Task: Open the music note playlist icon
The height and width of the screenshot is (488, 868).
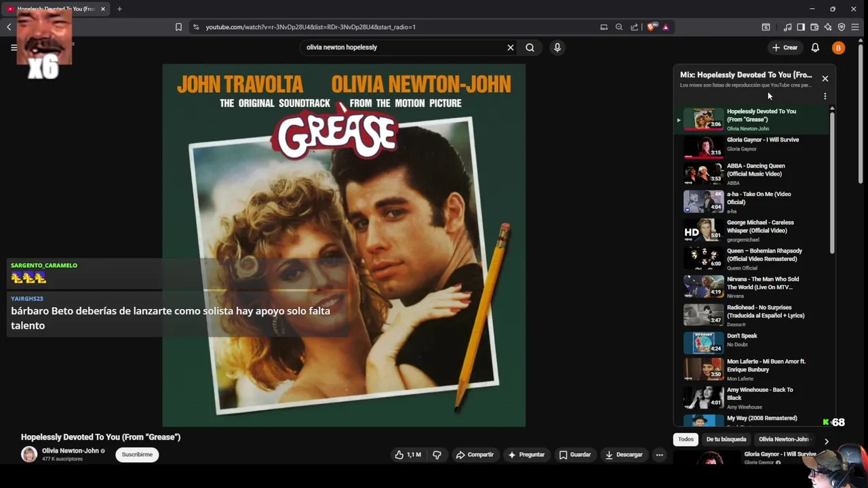Action: [x=787, y=27]
